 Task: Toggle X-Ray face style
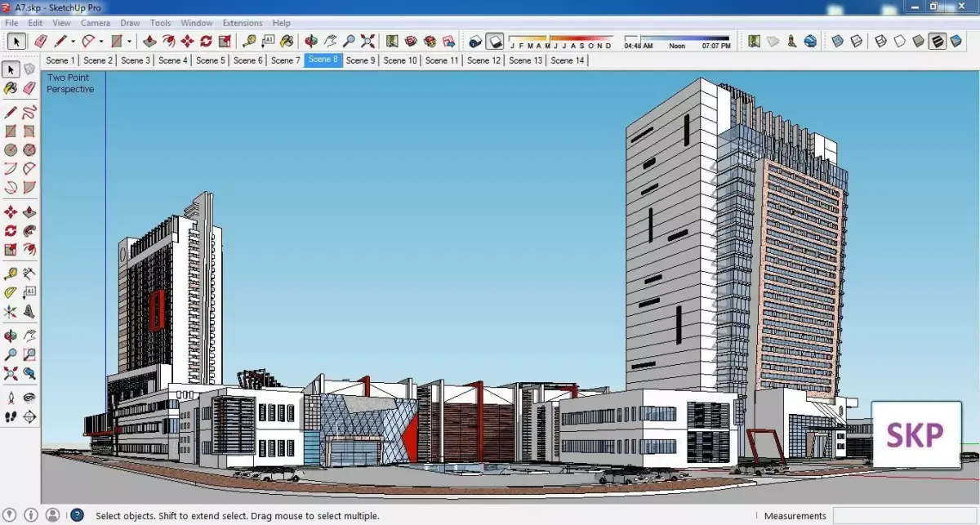(x=837, y=41)
